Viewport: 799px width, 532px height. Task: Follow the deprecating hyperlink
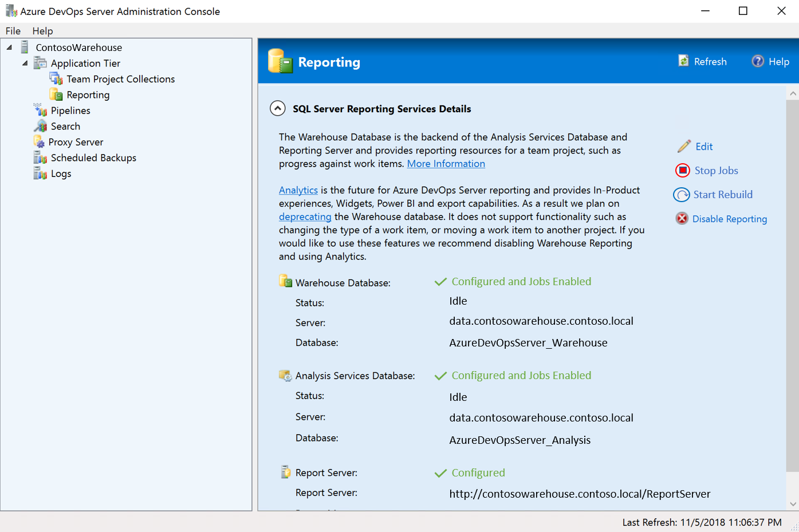point(305,216)
